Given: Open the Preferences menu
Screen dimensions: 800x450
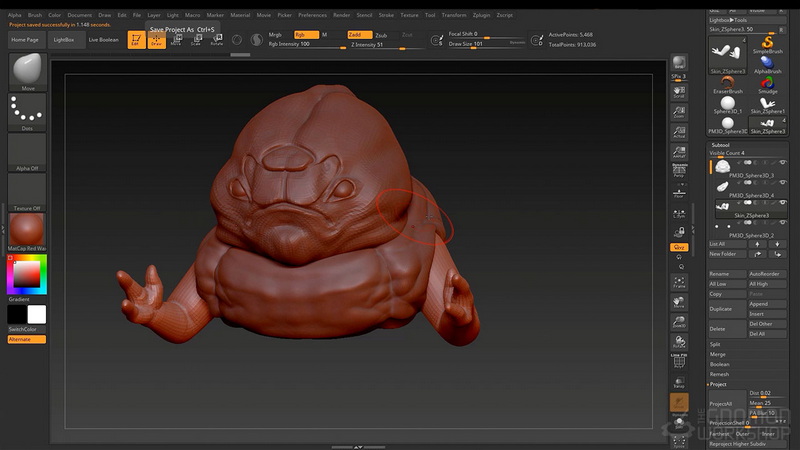Looking at the screenshot, I should 312,15.
